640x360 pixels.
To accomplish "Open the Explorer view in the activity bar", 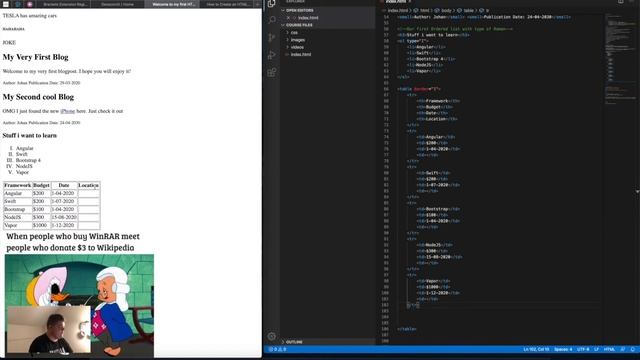I will point(271,4).
